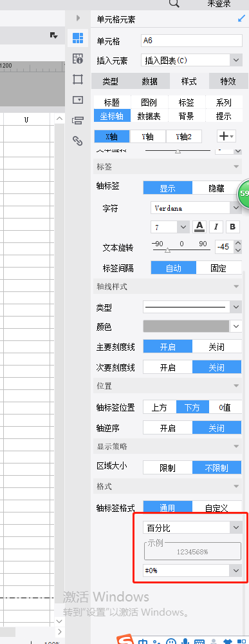This screenshot has width=249, height=644.
Task: Open the conditional attributes panel icon
Action: click(78, 121)
